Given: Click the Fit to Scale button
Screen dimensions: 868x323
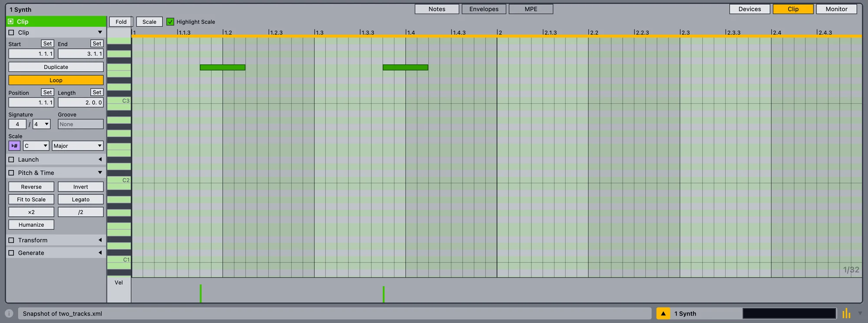Looking at the screenshot, I should pyautogui.click(x=31, y=199).
